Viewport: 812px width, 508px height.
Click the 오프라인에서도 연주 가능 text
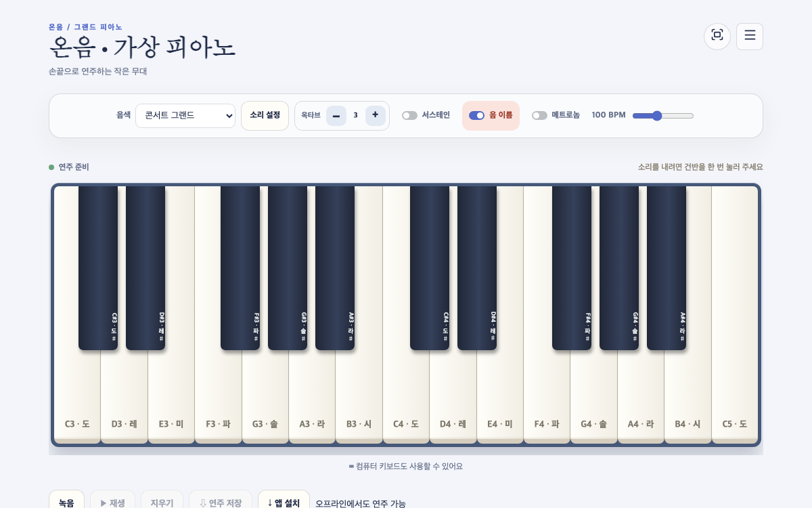[x=361, y=504]
